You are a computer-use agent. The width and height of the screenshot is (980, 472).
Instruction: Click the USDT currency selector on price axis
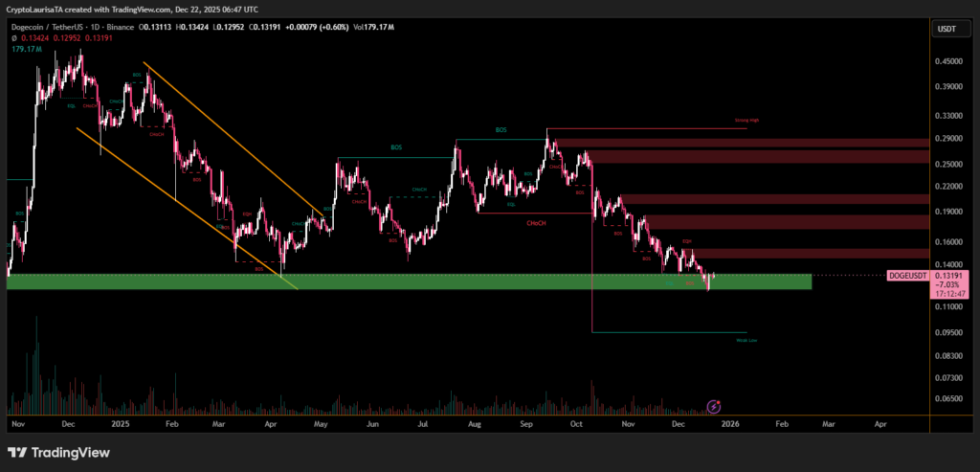[946, 29]
